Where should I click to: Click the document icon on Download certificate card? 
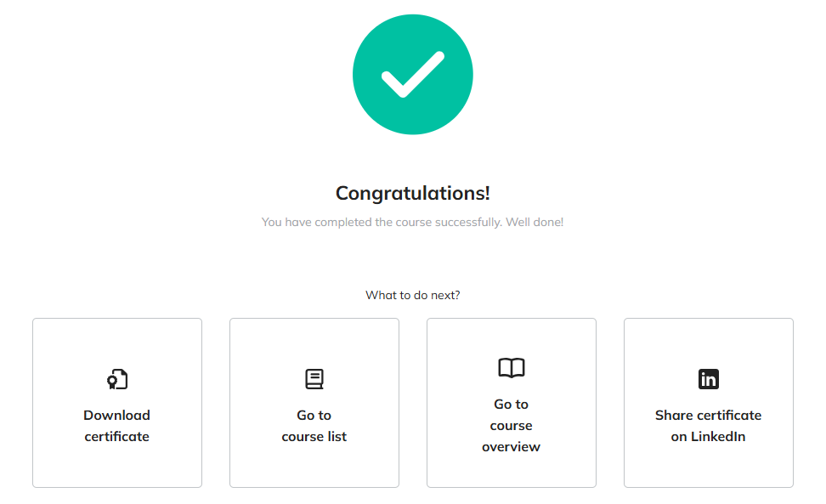pyautogui.click(x=116, y=379)
